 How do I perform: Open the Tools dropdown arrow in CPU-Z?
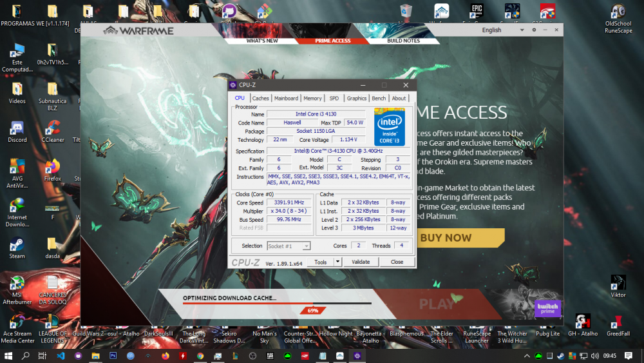coord(337,262)
